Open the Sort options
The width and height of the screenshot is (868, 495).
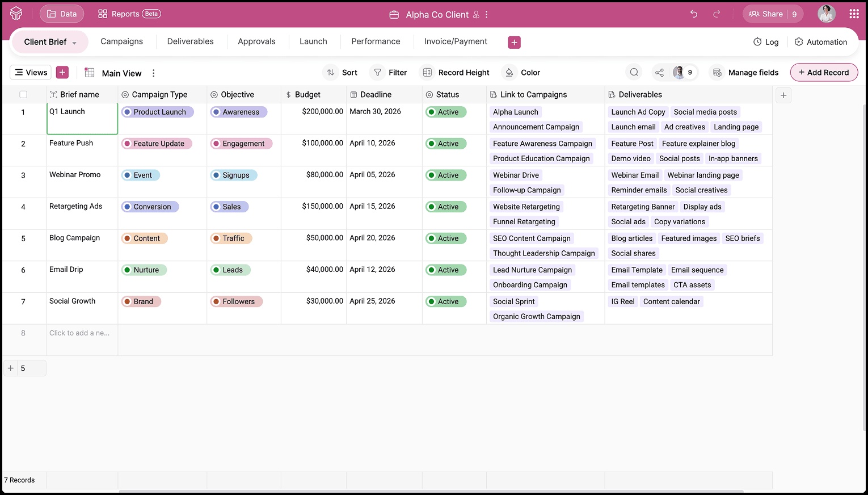point(340,73)
